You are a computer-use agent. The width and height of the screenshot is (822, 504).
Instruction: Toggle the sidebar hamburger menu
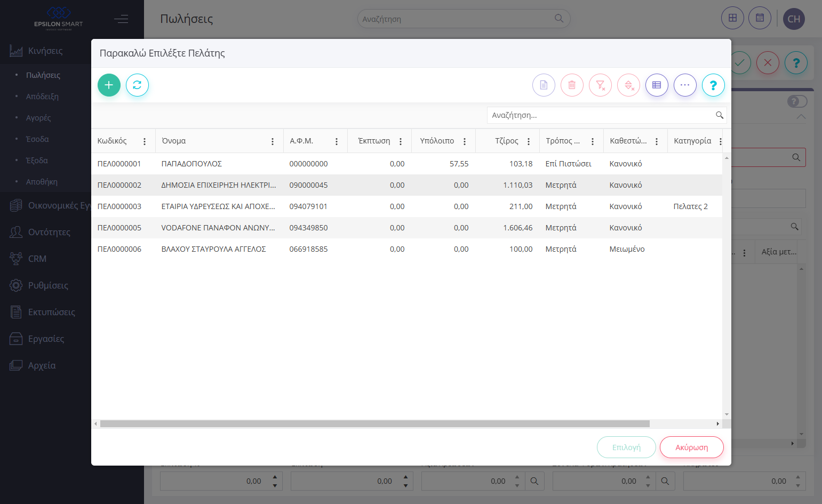point(121,19)
